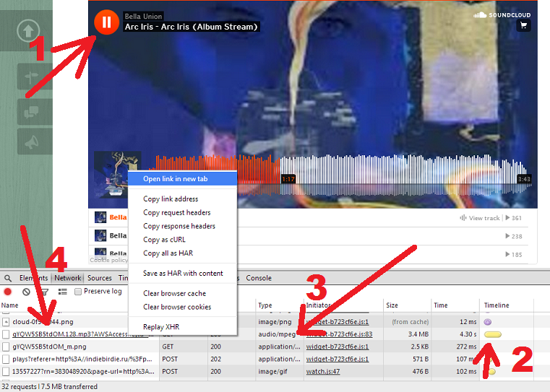550x392 pixels.
Task: Click the 1:17 current time label
Action: coord(288,179)
